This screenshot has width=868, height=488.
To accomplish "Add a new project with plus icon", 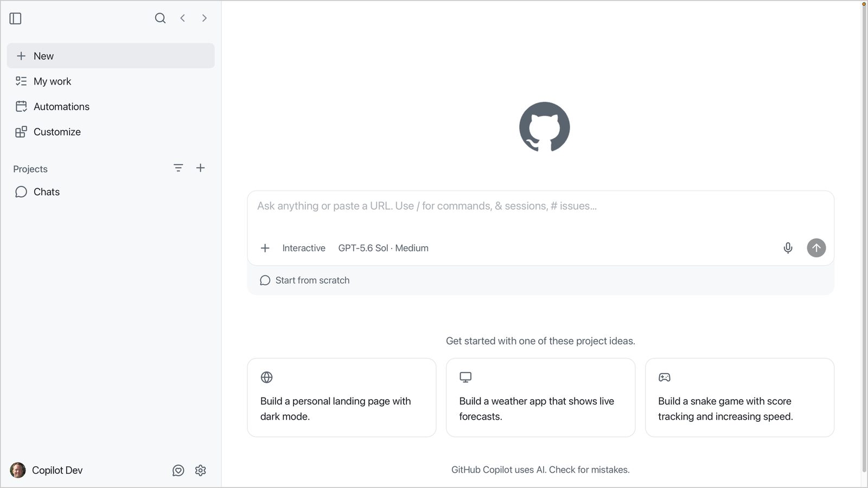I will coord(201,168).
